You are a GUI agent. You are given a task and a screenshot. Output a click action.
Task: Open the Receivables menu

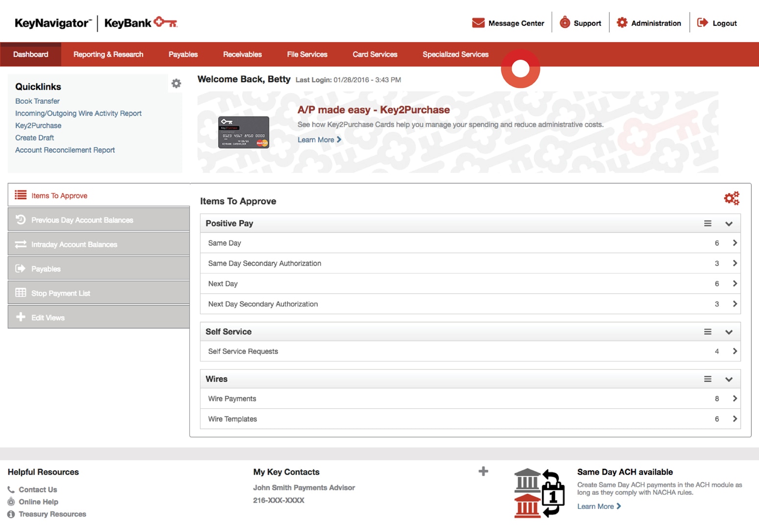(x=242, y=54)
